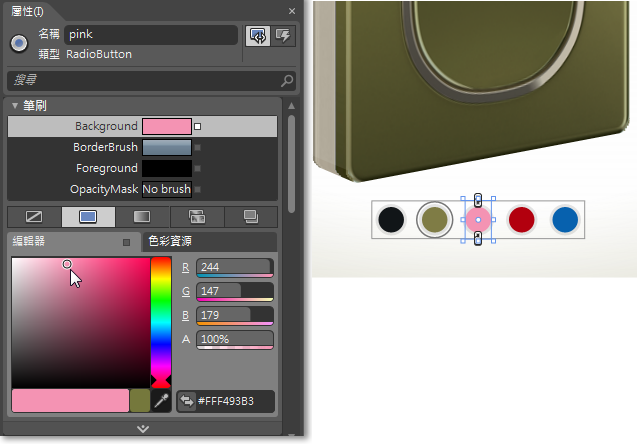
Task: Activate the color eyedropper tool
Action: tap(161, 401)
